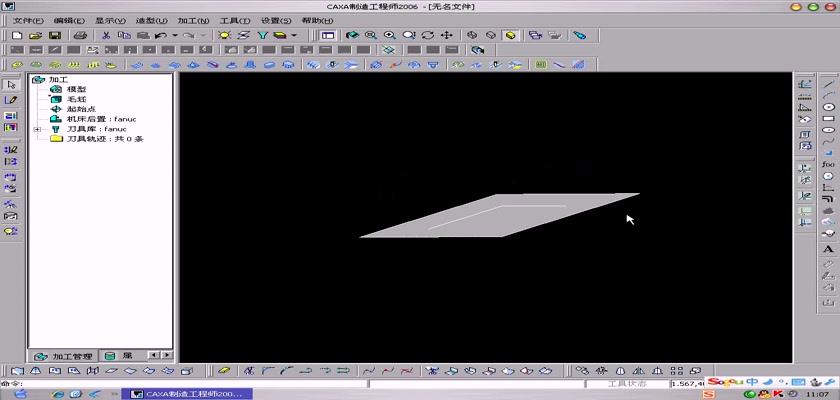
Task: Select the mirror tool in bottom toolbar
Action: click(x=638, y=371)
